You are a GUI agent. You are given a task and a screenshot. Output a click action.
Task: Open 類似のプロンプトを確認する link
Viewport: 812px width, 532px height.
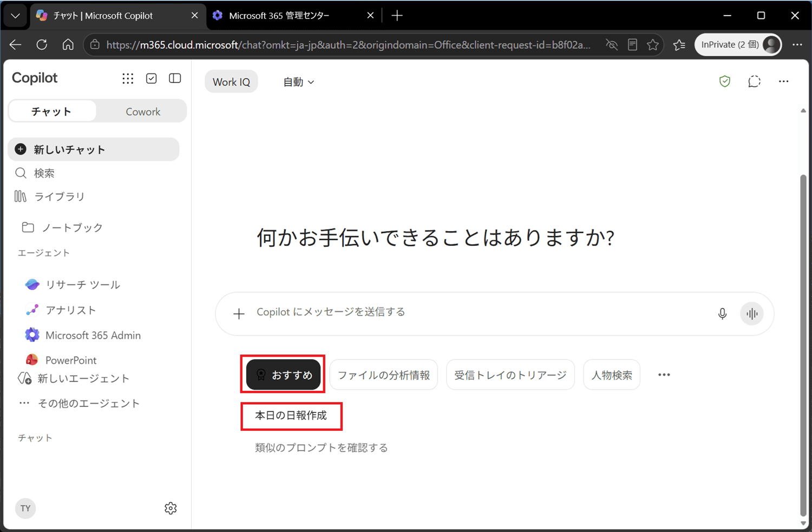click(x=321, y=448)
